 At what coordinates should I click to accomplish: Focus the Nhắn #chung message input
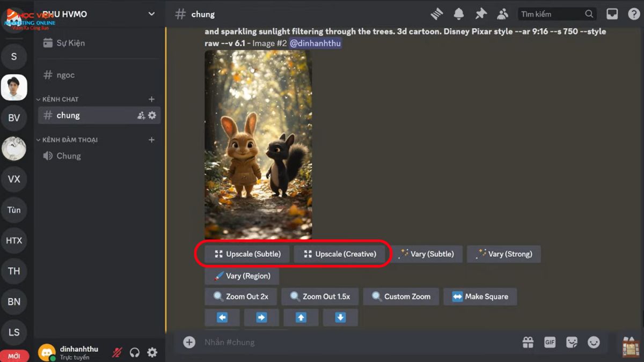tap(354, 342)
